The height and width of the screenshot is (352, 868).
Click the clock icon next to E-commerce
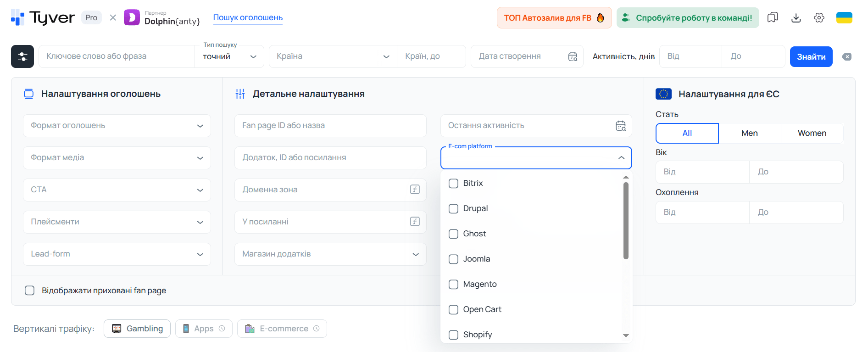tap(316, 329)
